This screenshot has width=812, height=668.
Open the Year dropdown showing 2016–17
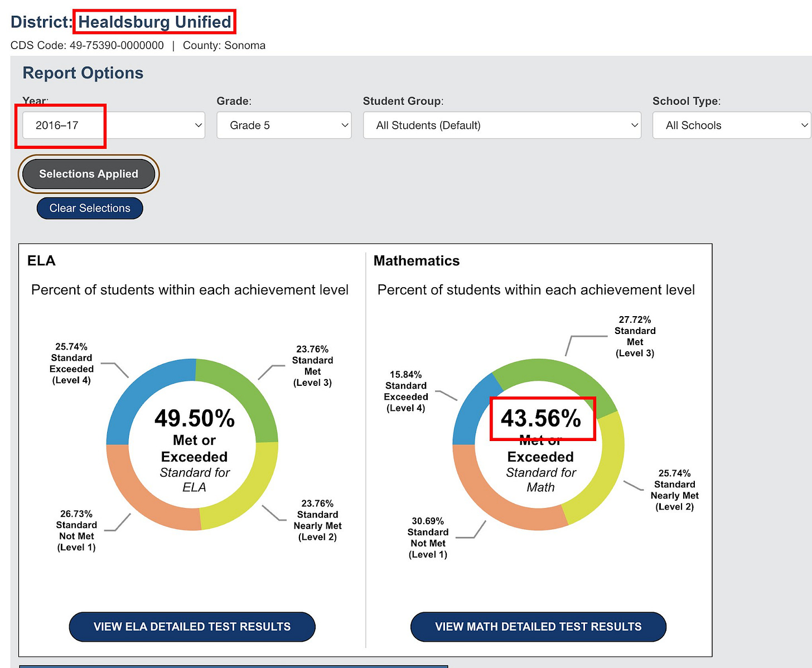pos(114,125)
